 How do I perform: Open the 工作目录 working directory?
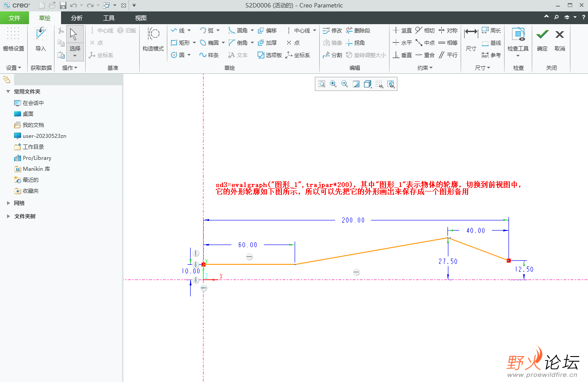pyautogui.click(x=29, y=147)
